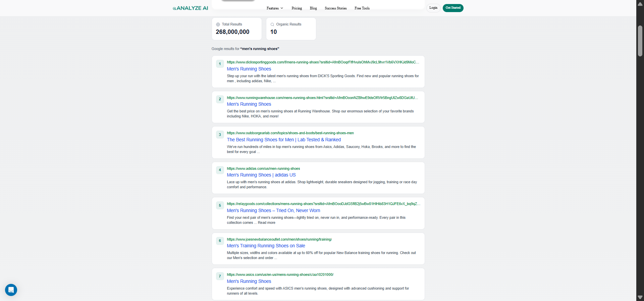Open 'The Best Running Shoes for Men' result
The image size is (644, 301).
point(284,140)
